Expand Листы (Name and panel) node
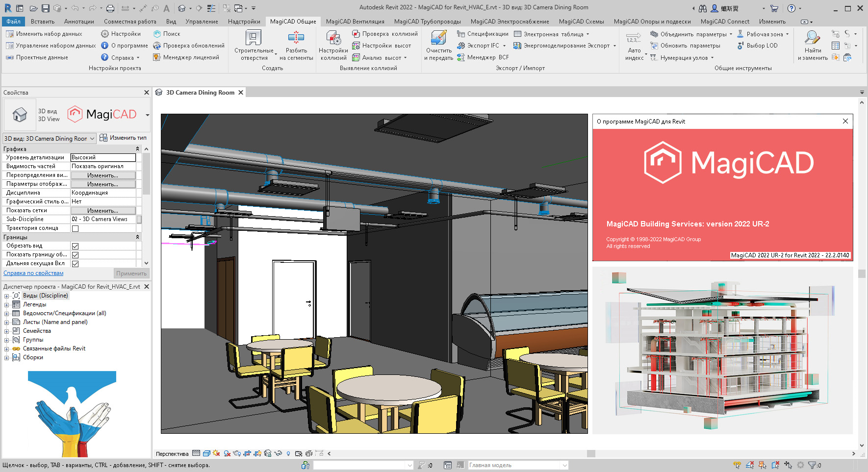Image resolution: width=868 pixels, height=472 pixels. point(6,323)
